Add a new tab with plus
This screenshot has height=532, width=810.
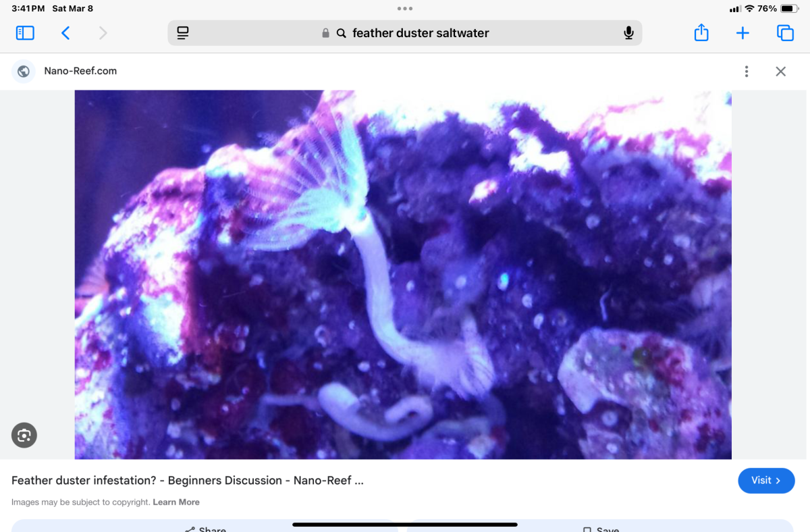742,33
